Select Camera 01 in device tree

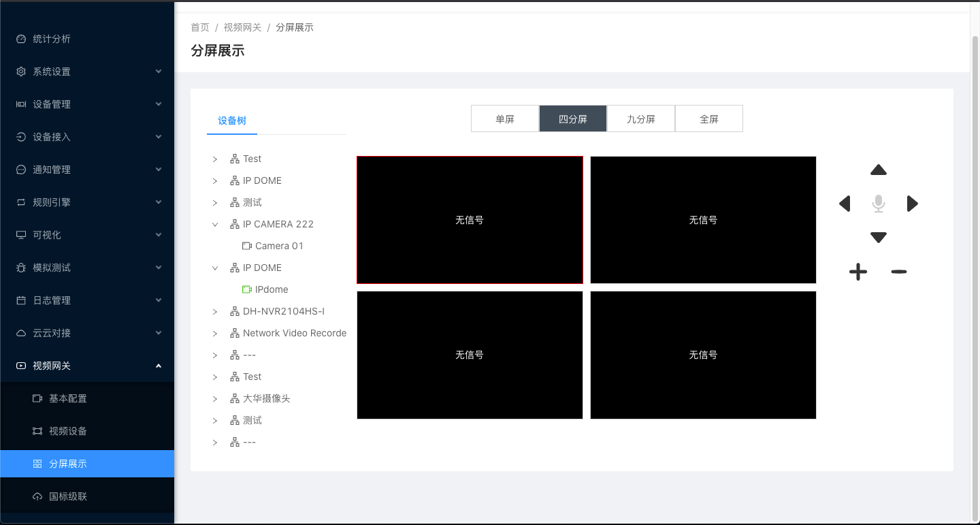tap(279, 246)
